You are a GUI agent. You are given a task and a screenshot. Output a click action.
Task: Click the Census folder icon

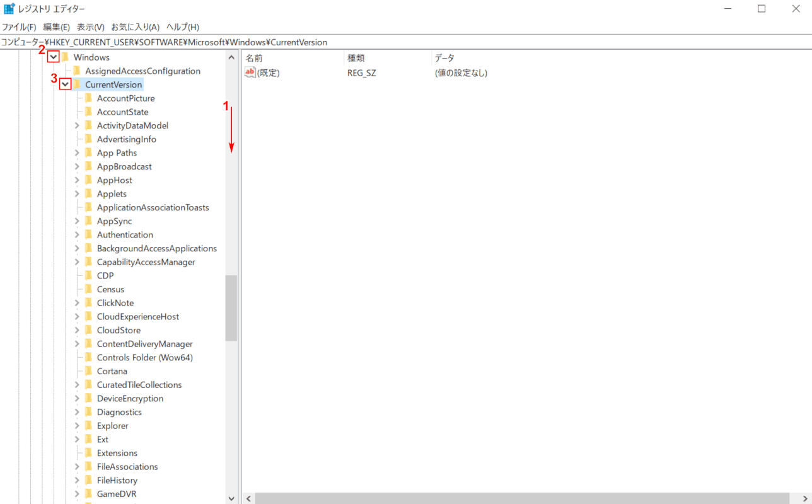88,289
